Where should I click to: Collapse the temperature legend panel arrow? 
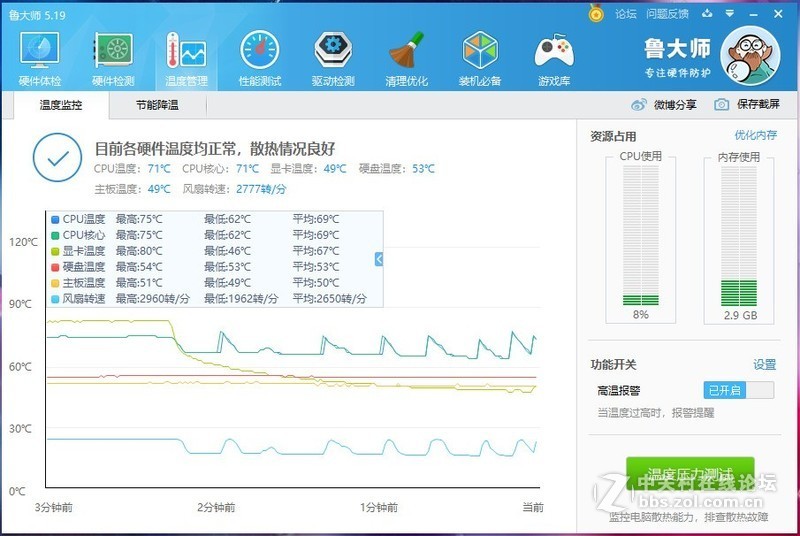(x=379, y=259)
